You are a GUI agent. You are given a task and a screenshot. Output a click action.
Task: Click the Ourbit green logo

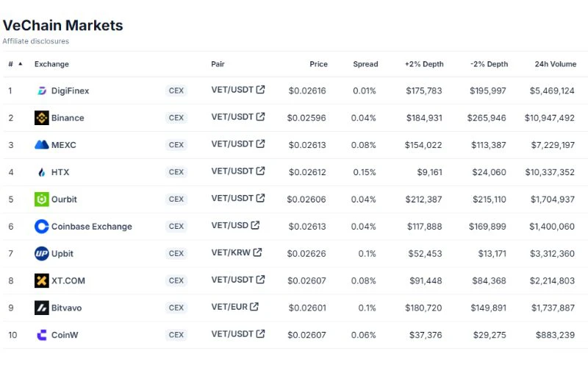42,199
